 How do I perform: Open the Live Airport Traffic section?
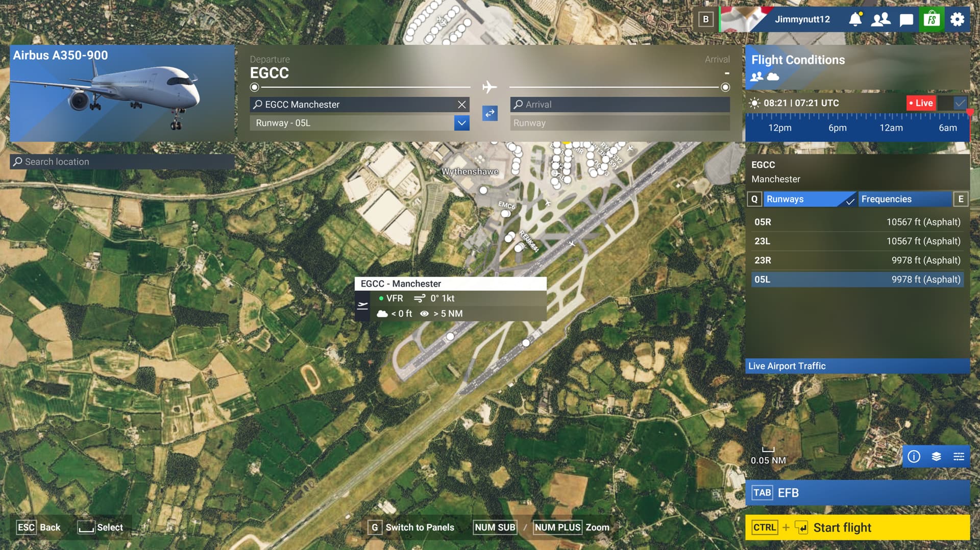[857, 366]
